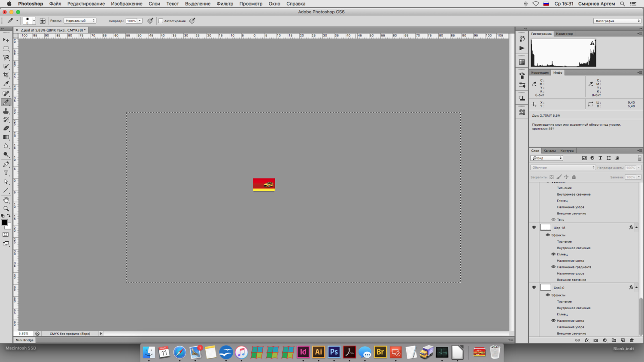This screenshot has height=362, width=644.
Task: Filter for pixel layers icon
Action: 584,158
